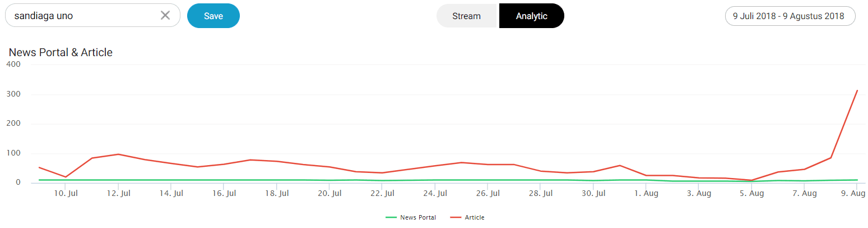
Task: Open the date range picker
Action: coord(788,16)
